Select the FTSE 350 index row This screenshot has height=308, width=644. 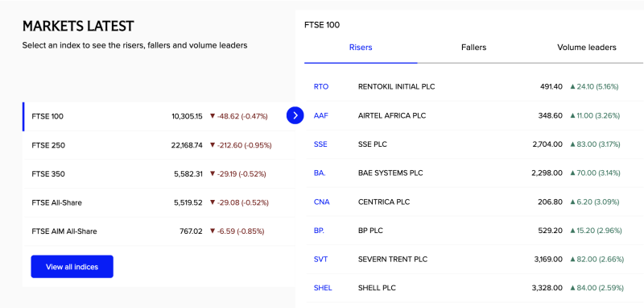point(159,174)
